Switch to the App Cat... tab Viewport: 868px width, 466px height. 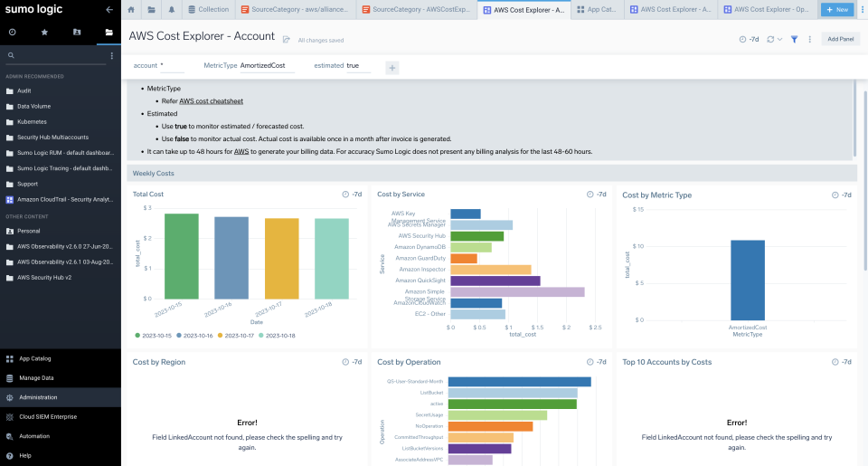pyautogui.click(x=598, y=9)
